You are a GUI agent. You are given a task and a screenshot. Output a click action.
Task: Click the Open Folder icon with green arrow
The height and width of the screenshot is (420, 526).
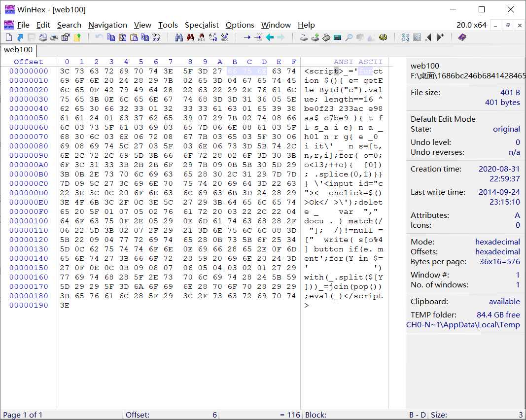pos(77,37)
